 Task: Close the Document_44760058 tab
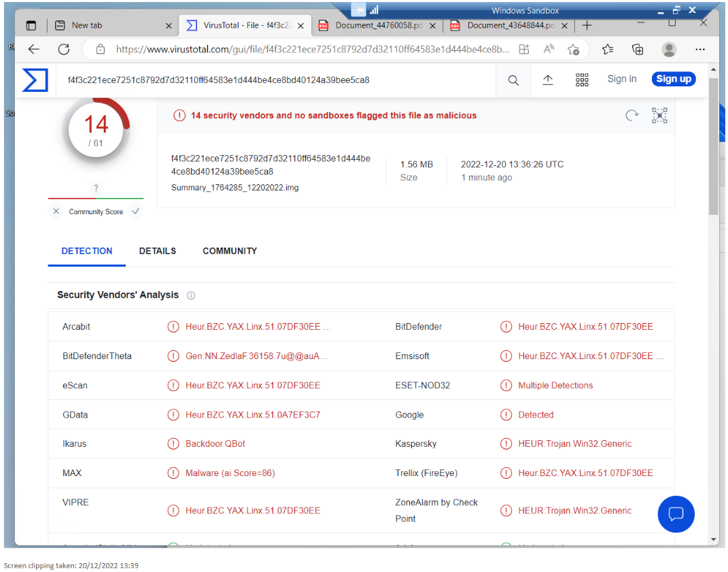pos(433,26)
